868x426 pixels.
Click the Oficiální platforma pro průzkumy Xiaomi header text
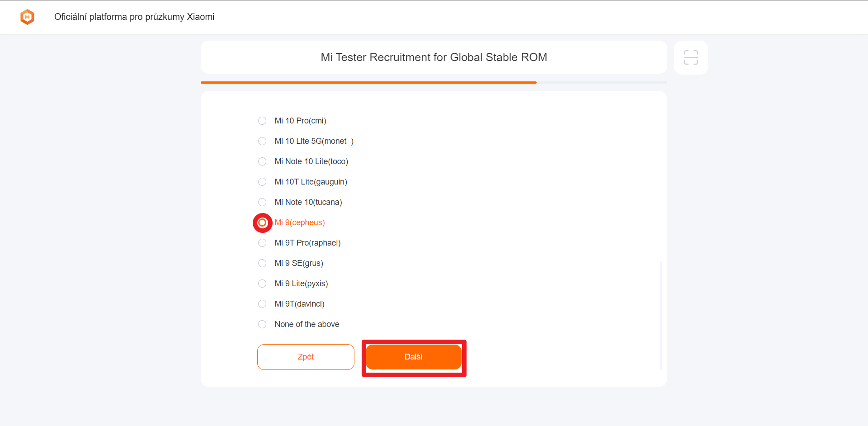pyautogui.click(x=134, y=17)
